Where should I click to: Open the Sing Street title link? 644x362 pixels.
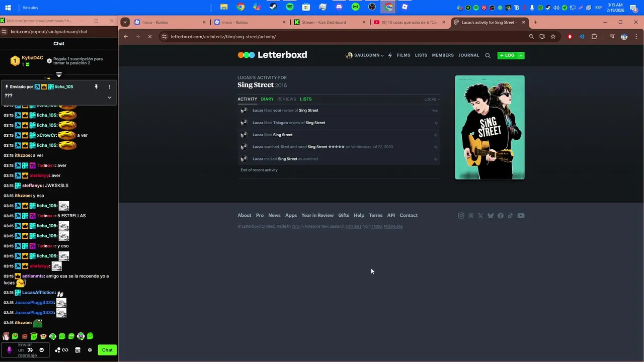click(256, 85)
